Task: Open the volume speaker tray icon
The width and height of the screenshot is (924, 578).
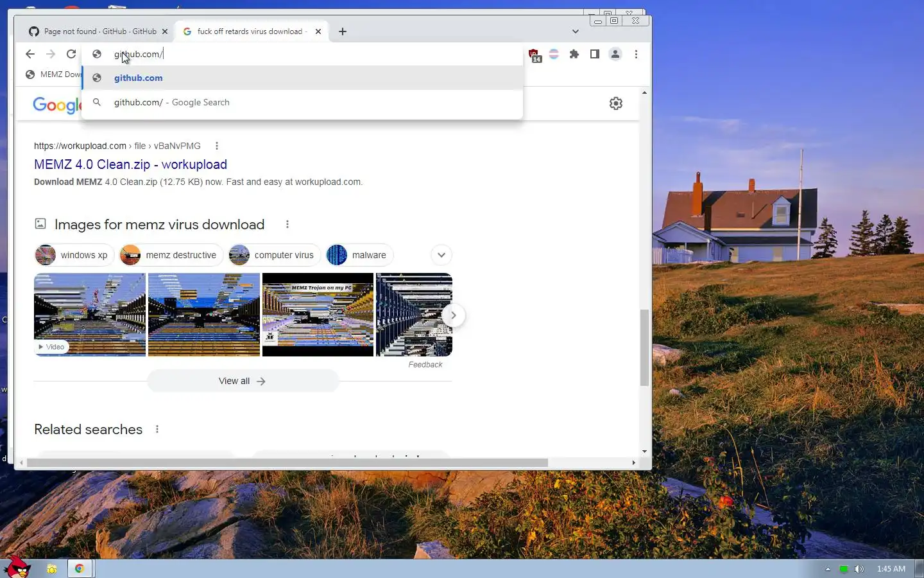Action: pos(859,569)
